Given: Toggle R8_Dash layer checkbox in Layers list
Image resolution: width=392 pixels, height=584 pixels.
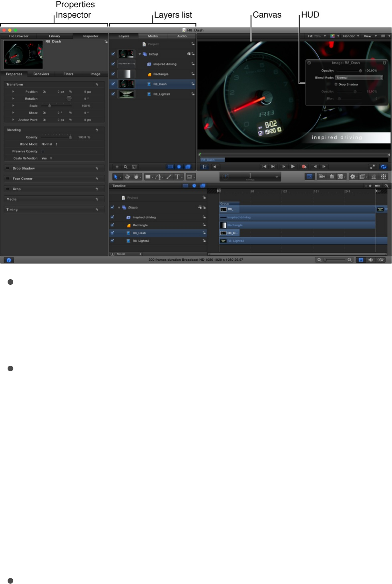Looking at the screenshot, I should tap(113, 84).
